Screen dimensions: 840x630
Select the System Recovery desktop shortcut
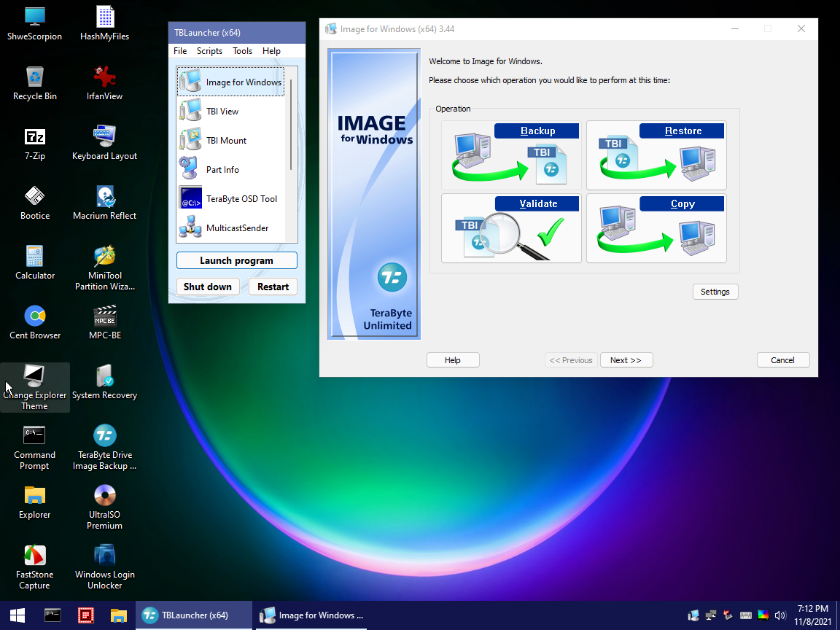pos(104,383)
